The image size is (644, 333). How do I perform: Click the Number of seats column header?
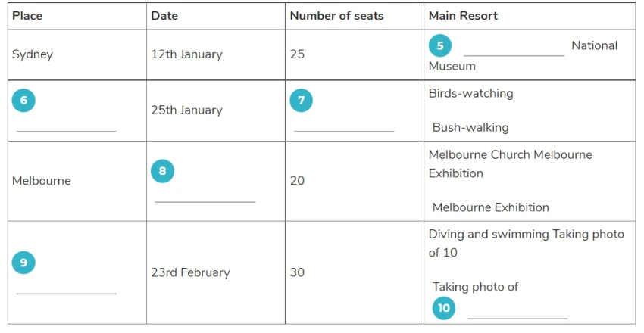point(337,16)
